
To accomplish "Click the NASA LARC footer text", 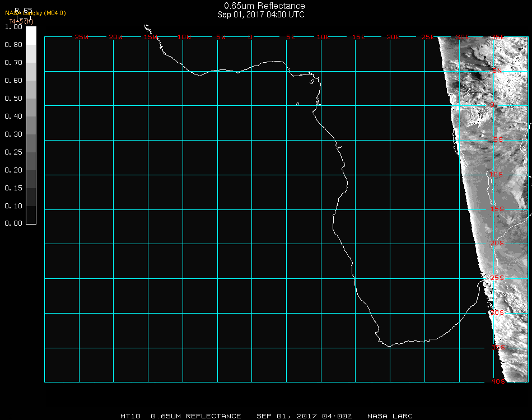I will pos(390,416).
